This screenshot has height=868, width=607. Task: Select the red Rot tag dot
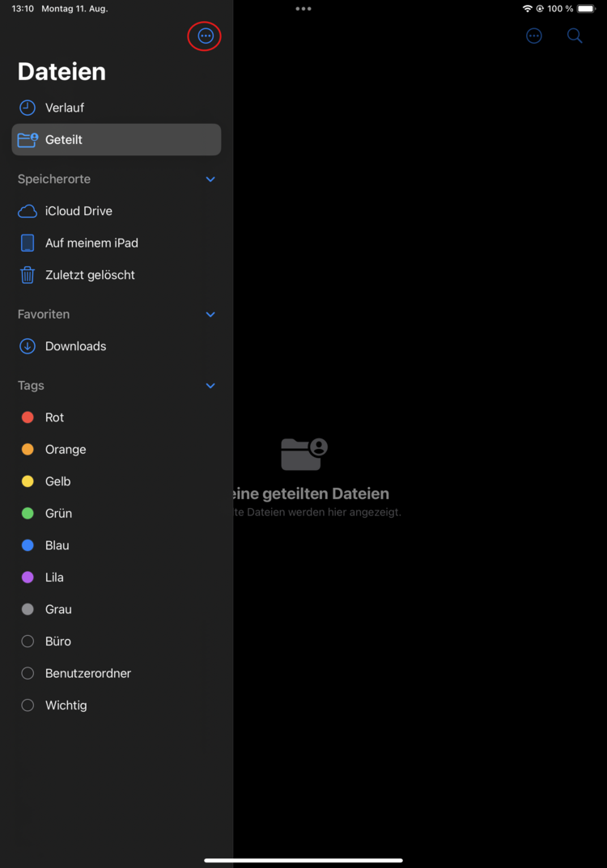click(x=28, y=417)
